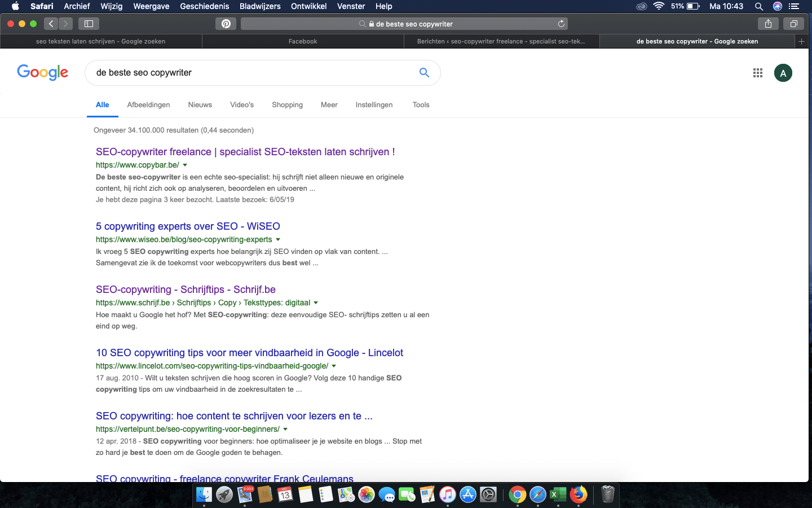Open the battery status menu

(x=685, y=6)
